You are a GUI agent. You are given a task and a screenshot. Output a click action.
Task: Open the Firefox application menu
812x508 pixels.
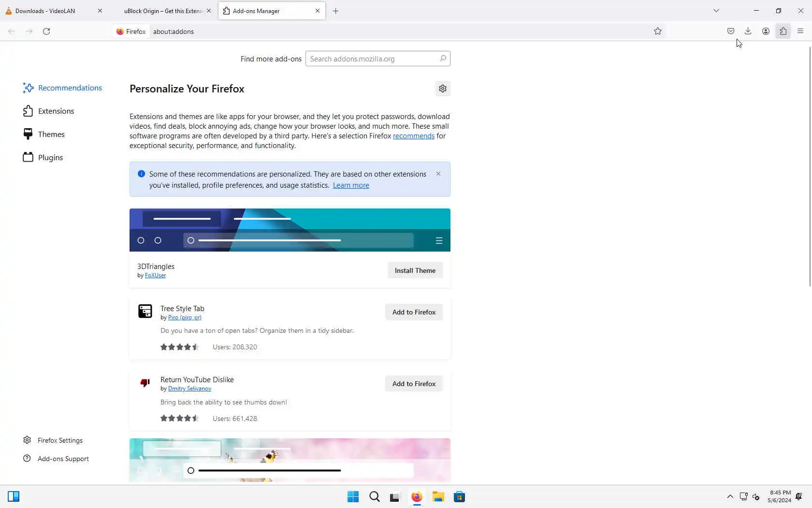click(800, 31)
